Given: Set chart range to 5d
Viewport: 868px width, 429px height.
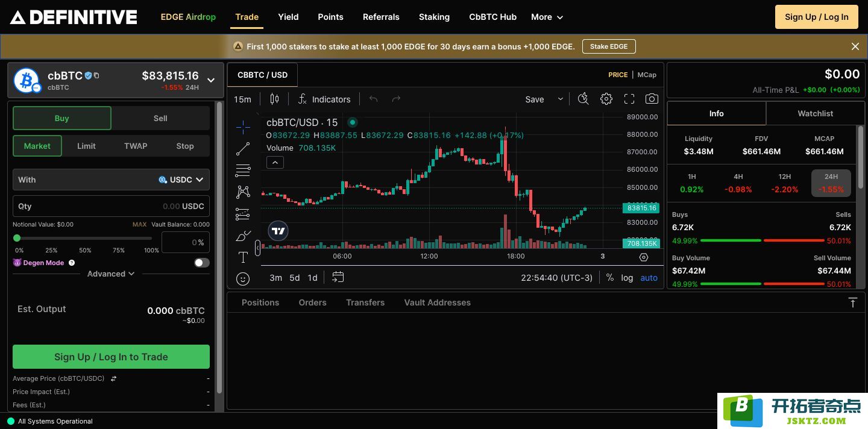Looking at the screenshot, I should (x=294, y=278).
